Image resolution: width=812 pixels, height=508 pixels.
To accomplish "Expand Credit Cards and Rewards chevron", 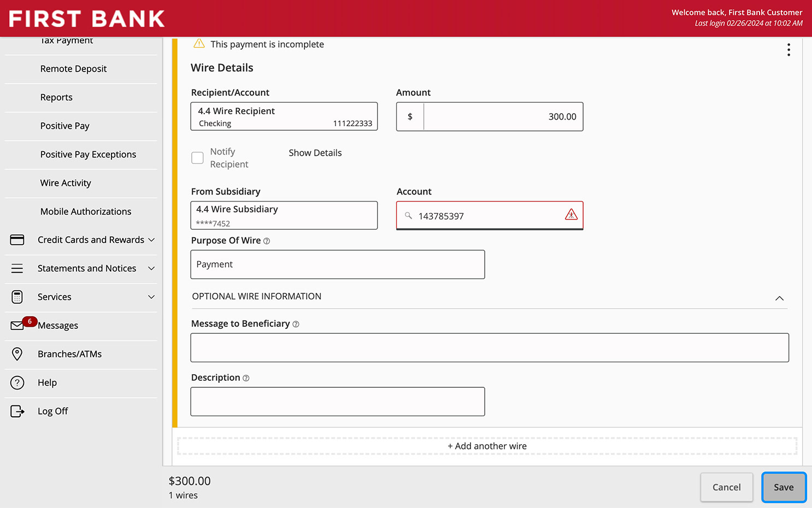I will [151, 240].
